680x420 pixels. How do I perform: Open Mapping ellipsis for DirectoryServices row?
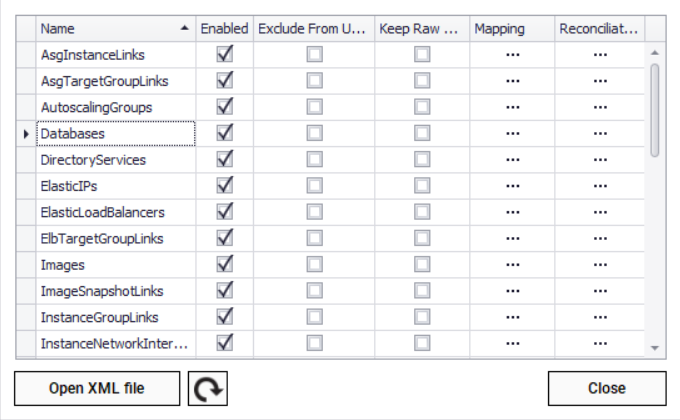click(x=513, y=160)
